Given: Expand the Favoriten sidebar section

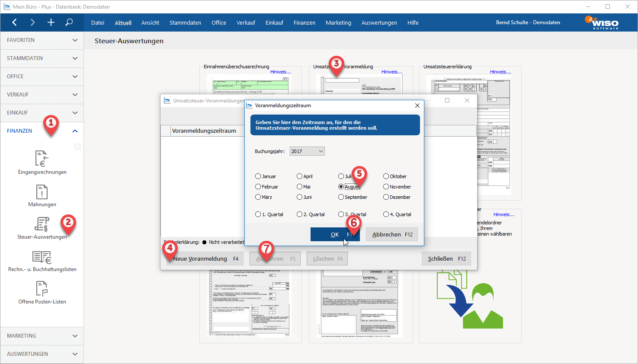Looking at the screenshot, I should pyautogui.click(x=42, y=40).
